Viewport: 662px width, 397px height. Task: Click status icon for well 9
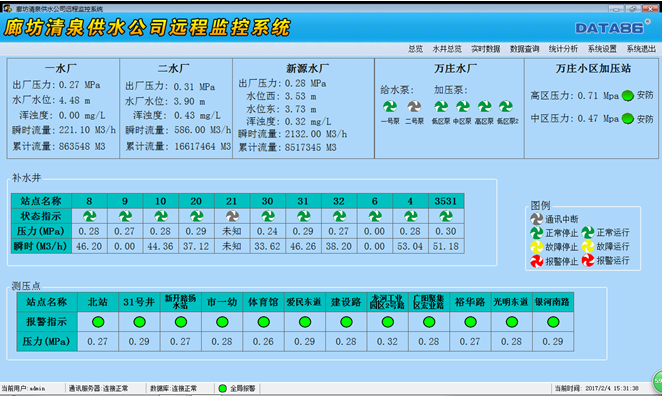[x=125, y=216]
